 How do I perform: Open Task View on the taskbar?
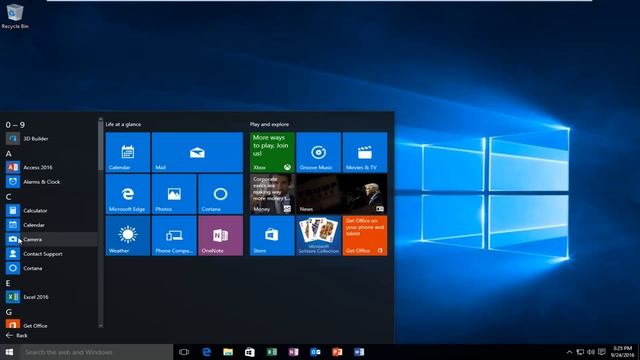click(184, 352)
